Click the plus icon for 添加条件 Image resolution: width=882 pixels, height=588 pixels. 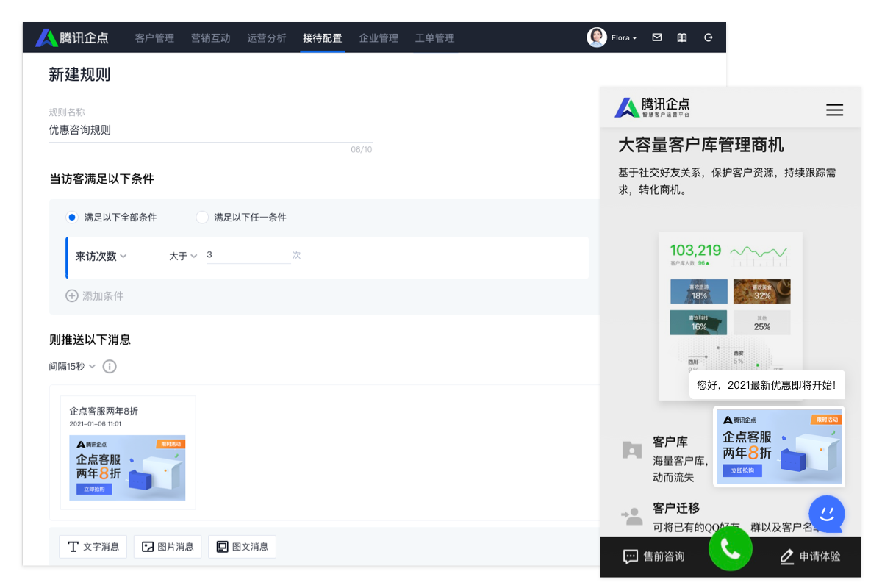coord(72,295)
